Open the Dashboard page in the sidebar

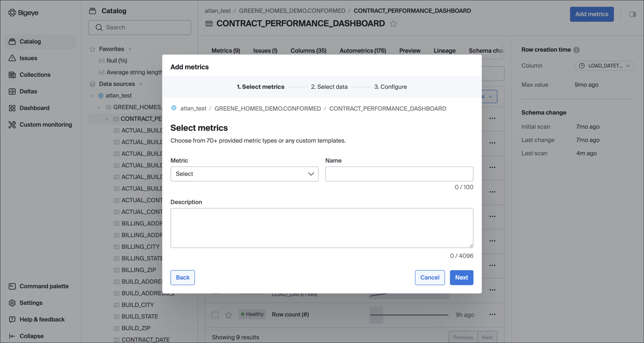coord(40,108)
